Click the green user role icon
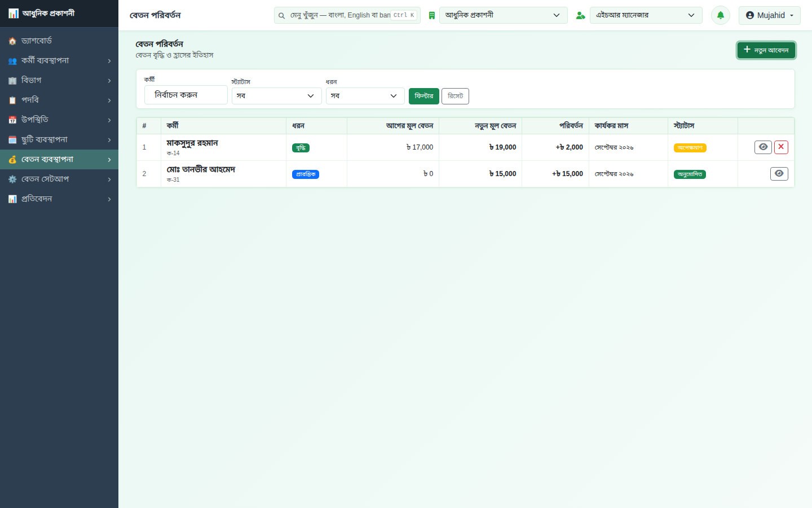The width and height of the screenshot is (812, 508). point(580,16)
